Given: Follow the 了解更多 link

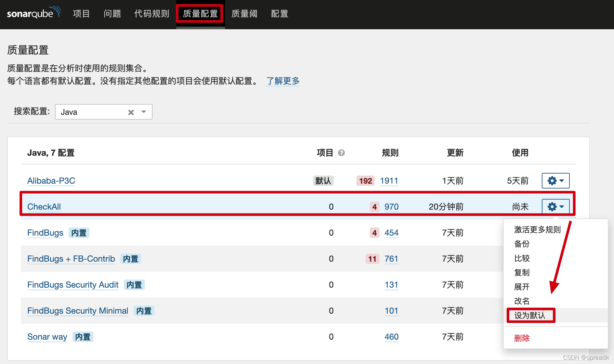Looking at the screenshot, I should pos(283,81).
